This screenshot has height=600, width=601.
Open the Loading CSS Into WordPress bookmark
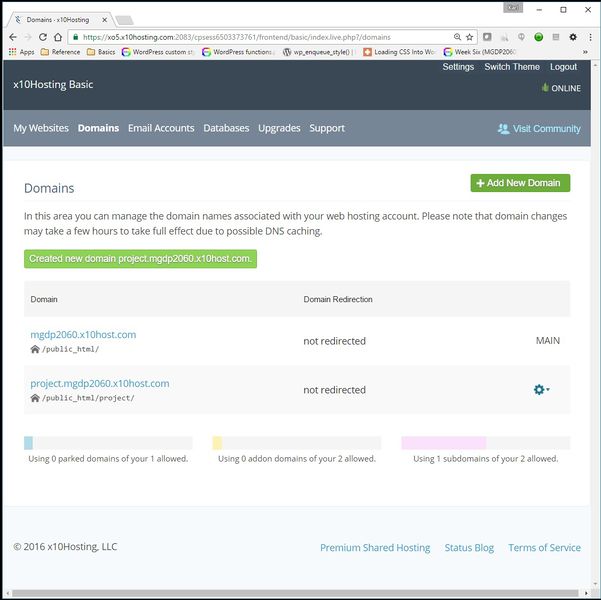[x=399, y=52]
